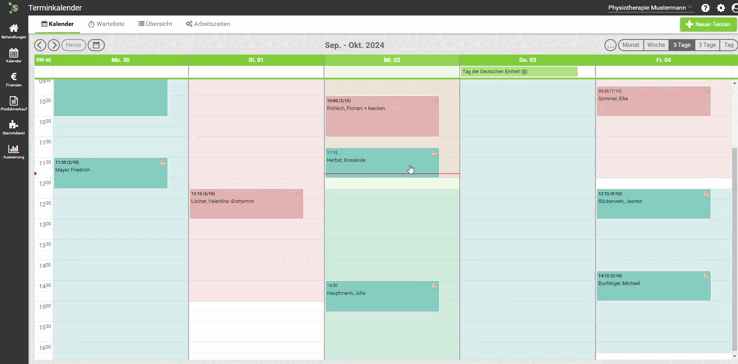
Task: Select the 3 Tage view
Action: pos(707,45)
